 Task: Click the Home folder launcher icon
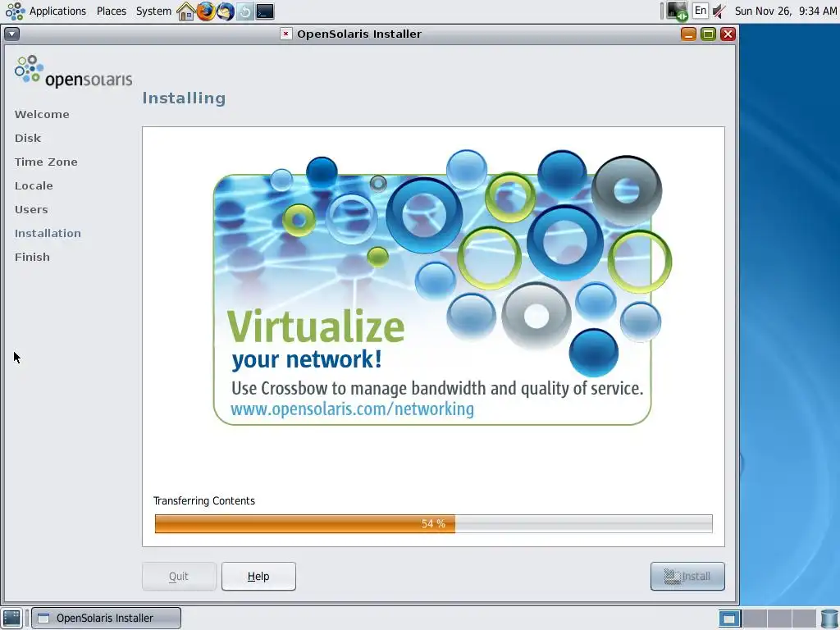(186, 11)
